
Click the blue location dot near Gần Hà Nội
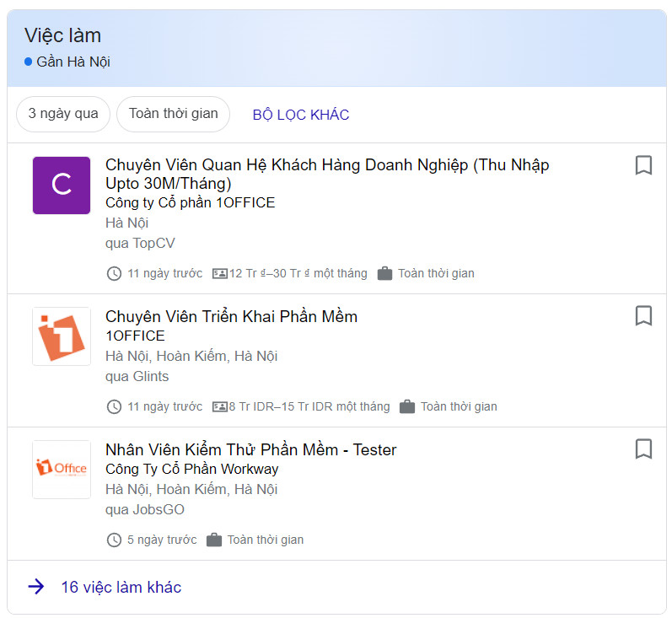tap(29, 62)
